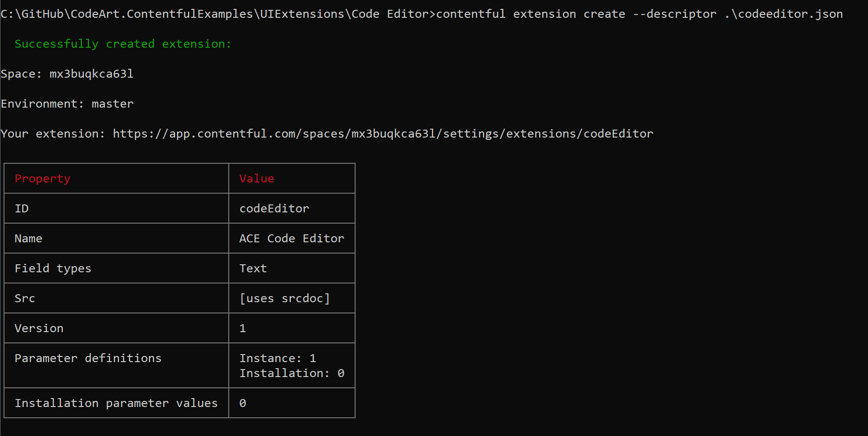This screenshot has width=868, height=436.
Task: Click the Property column header
Action: point(42,178)
